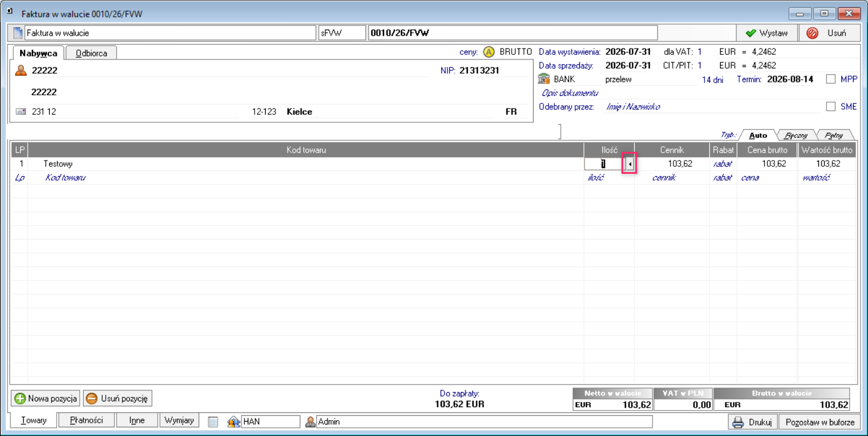The image size is (868, 436).
Task: Click the user icon beside Admin
Action: pos(310,422)
